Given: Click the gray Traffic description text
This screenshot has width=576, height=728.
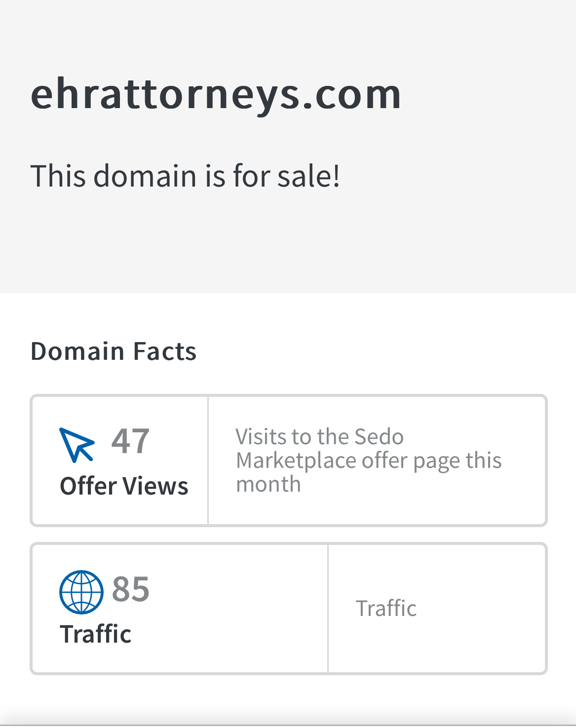Looking at the screenshot, I should (x=386, y=609).
